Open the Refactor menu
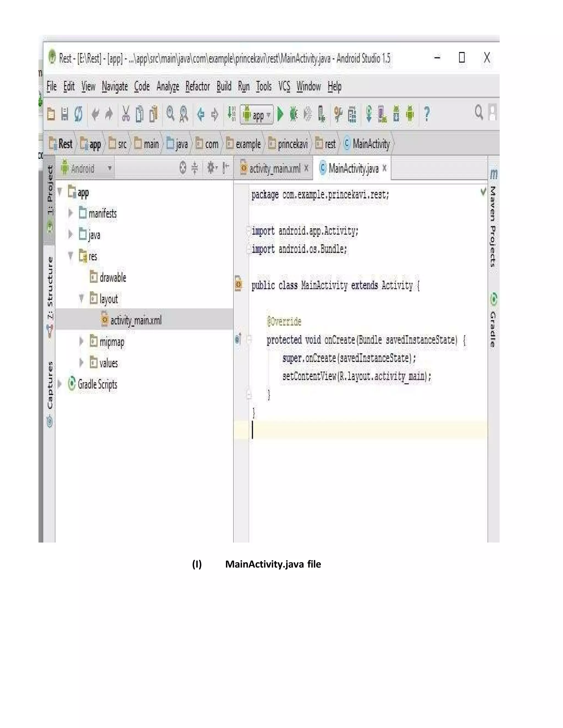 pyautogui.click(x=198, y=86)
